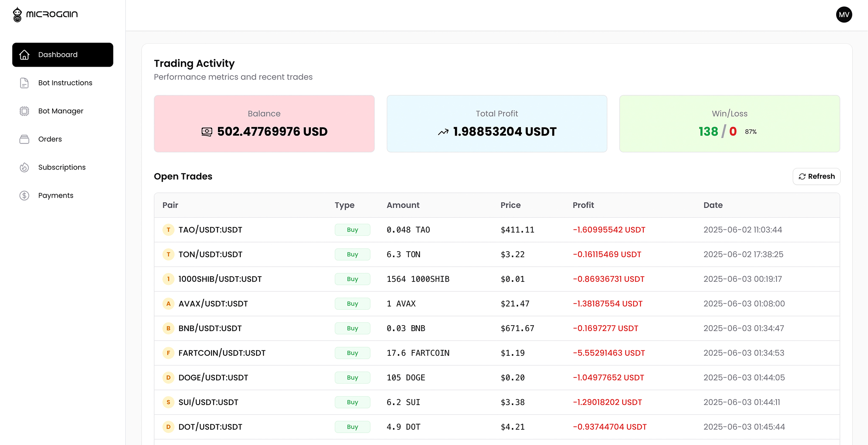The height and width of the screenshot is (445, 868).
Task: Click the Profit column header
Action: tap(583, 205)
